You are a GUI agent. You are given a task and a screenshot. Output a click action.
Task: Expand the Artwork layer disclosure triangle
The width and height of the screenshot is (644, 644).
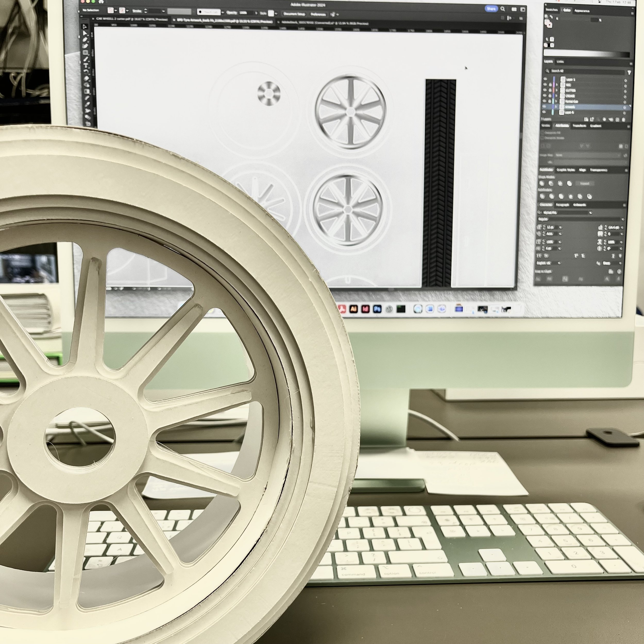tap(556, 107)
